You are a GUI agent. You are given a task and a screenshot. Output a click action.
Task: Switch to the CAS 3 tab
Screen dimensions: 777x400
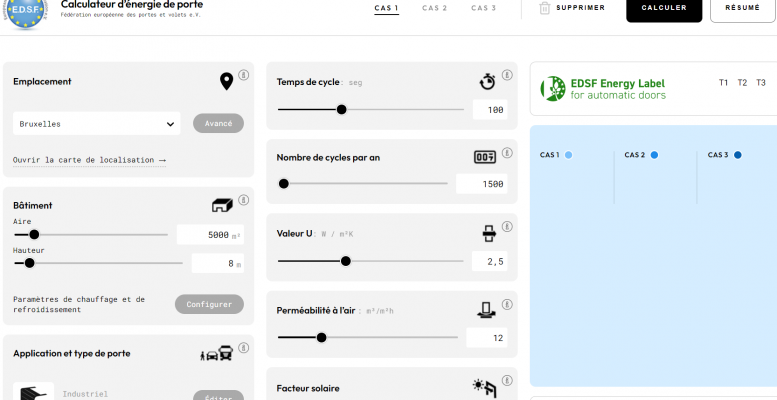484,8
